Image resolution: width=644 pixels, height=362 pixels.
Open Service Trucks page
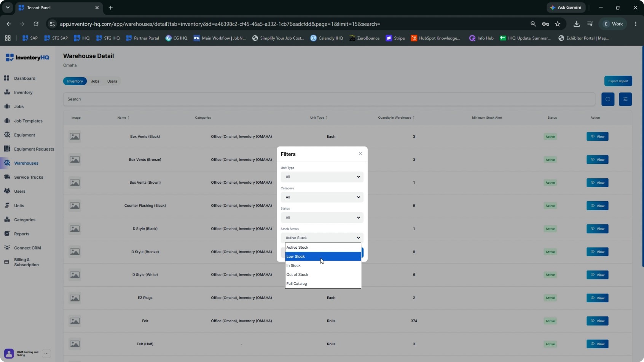click(29, 177)
